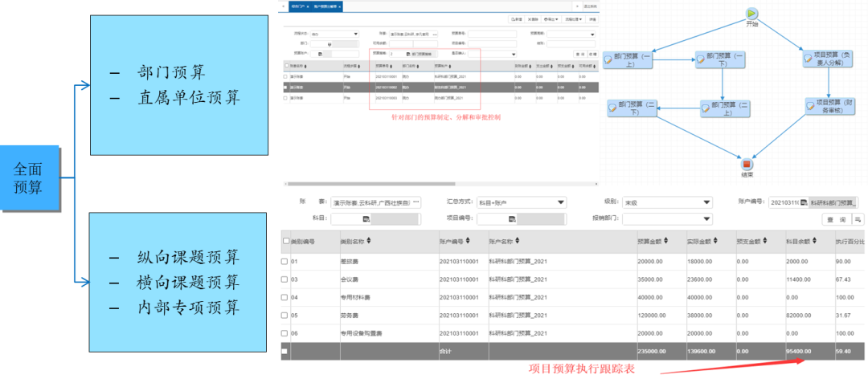The width and height of the screenshot is (868, 387).
Task: Select the 部门预算（二上）workflow node
Action: click(x=726, y=108)
